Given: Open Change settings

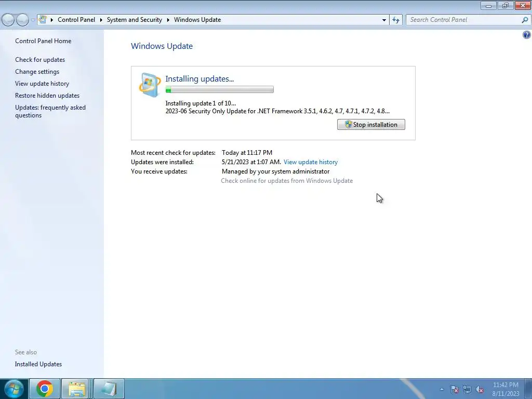Looking at the screenshot, I should coord(37,72).
